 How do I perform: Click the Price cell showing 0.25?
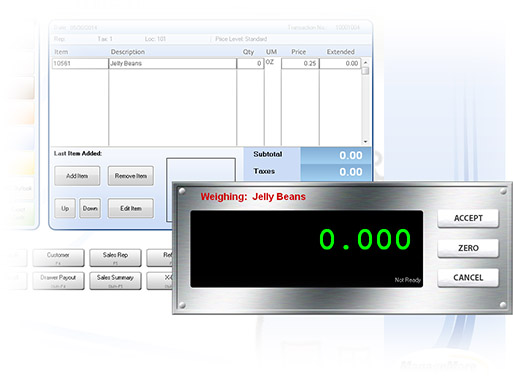pyautogui.click(x=300, y=64)
